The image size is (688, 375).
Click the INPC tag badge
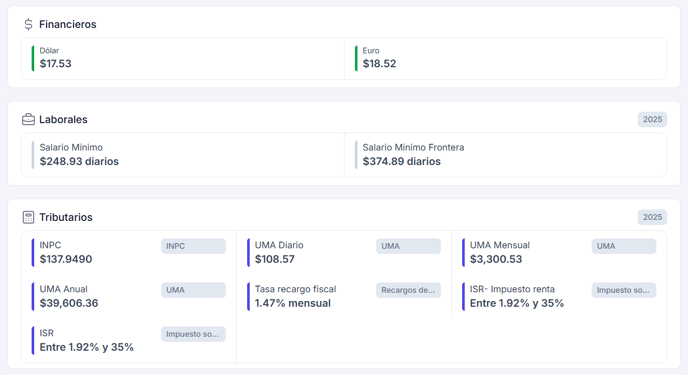193,246
